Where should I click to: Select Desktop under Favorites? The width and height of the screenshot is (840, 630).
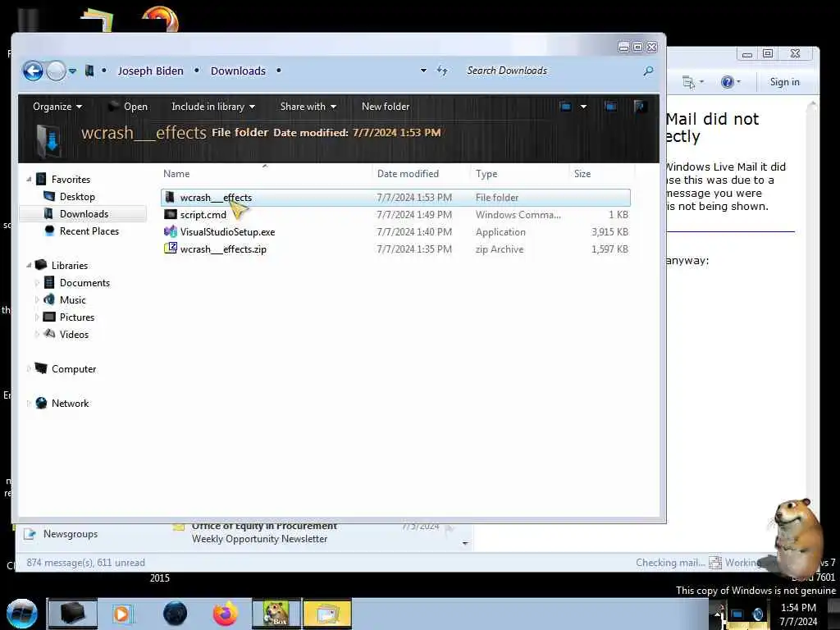coord(77,197)
